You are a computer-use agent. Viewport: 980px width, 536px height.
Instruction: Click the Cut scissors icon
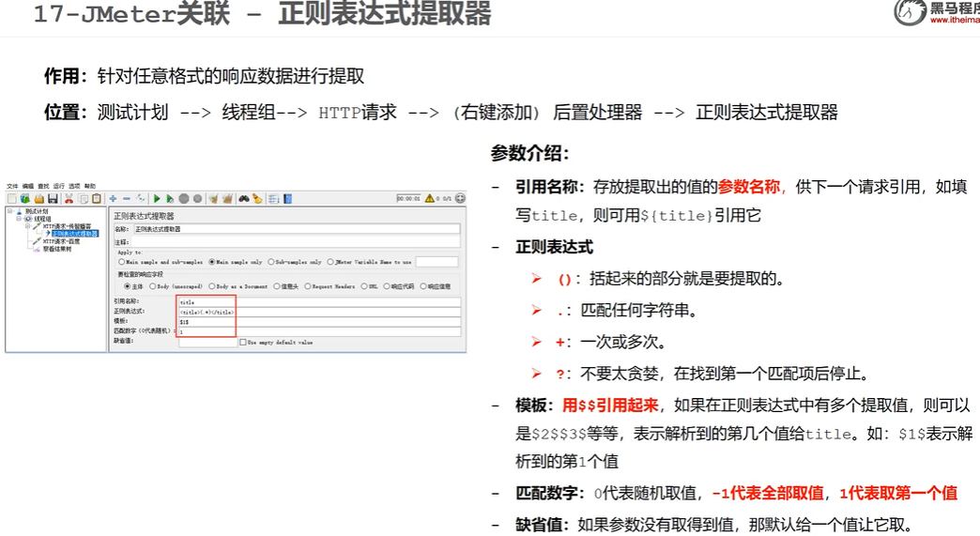tap(69, 199)
